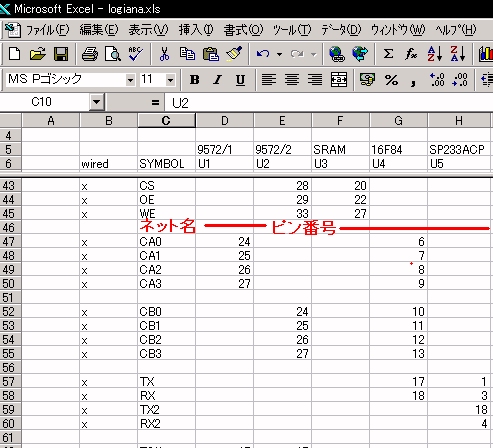Select column C header

[x=166, y=120]
